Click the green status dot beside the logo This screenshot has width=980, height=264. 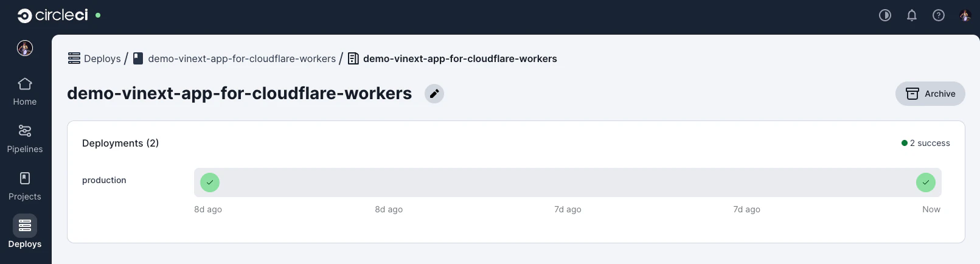(98, 15)
